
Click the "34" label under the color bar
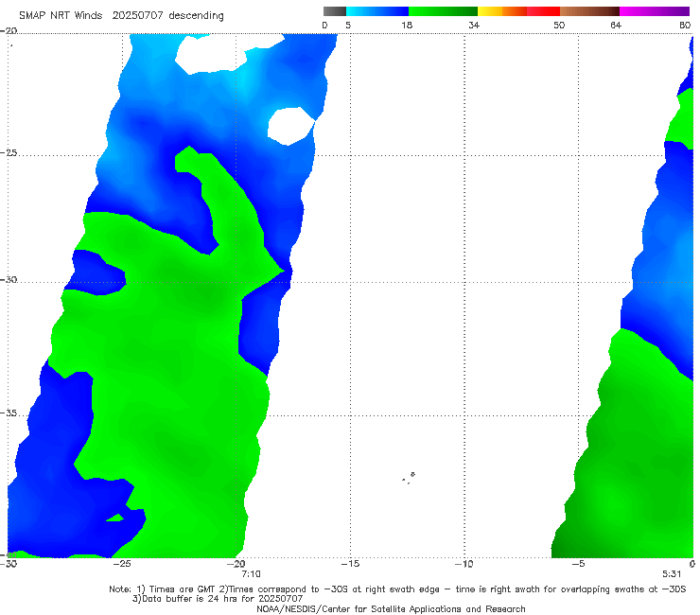coord(474,26)
